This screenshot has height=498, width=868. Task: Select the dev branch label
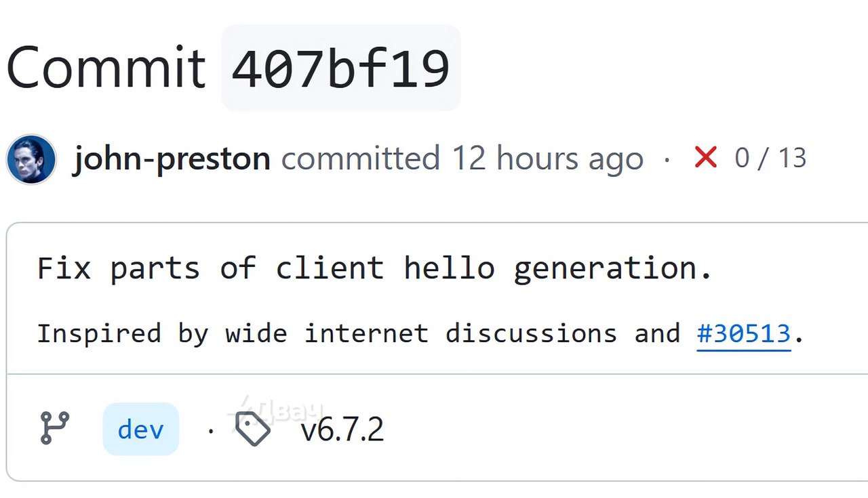click(x=140, y=430)
